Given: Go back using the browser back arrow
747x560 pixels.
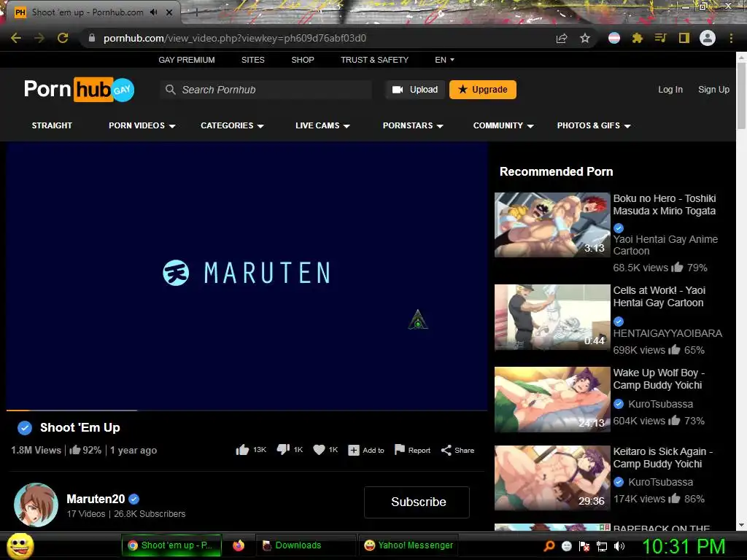Looking at the screenshot, I should point(16,38).
